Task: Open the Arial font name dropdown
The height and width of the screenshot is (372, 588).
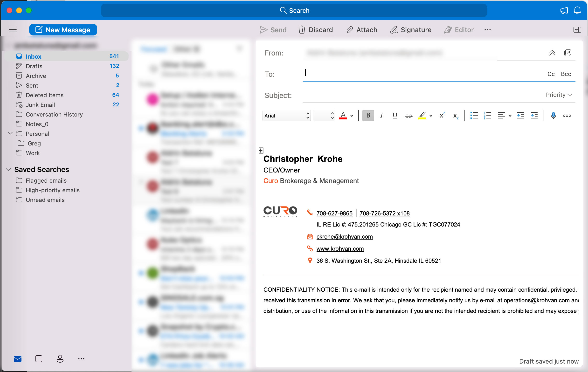Action: (x=286, y=116)
